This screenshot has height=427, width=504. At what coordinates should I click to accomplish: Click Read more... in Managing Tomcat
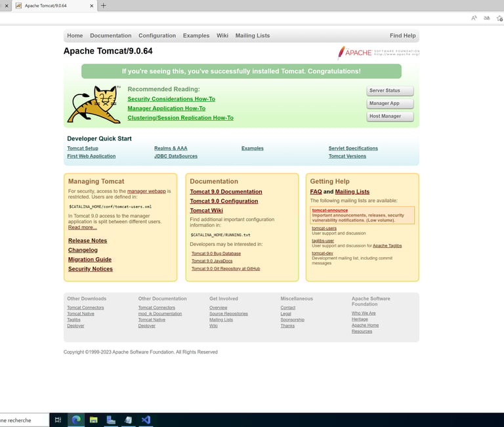click(x=82, y=228)
